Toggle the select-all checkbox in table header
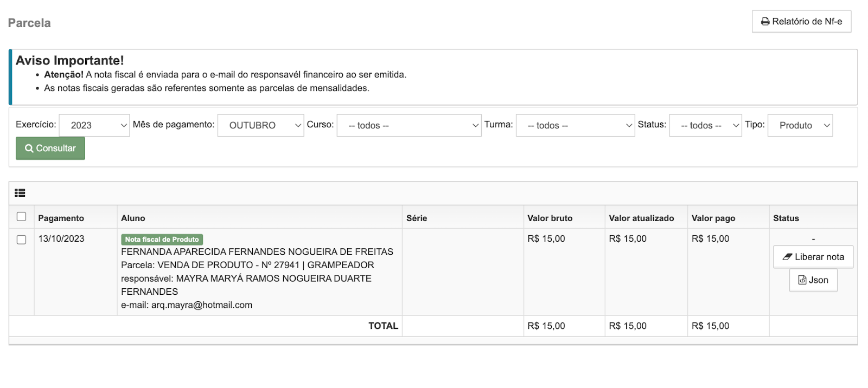Viewport: 868px width, 388px height. (22, 217)
